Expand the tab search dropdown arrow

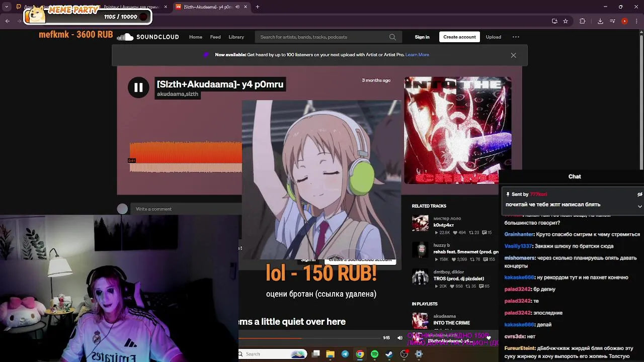(7, 7)
